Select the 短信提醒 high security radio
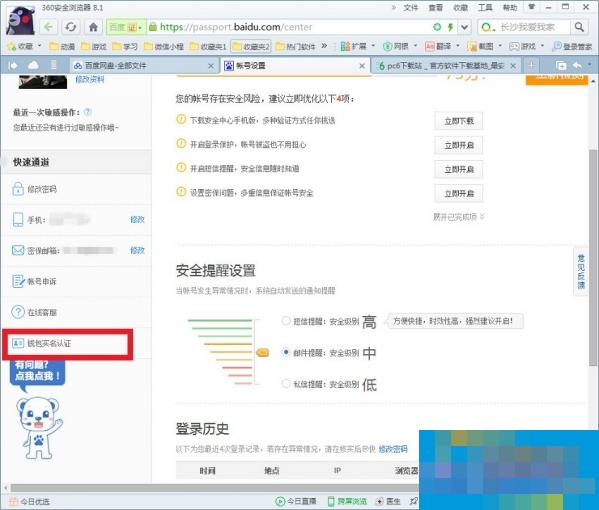 [x=285, y=321]
